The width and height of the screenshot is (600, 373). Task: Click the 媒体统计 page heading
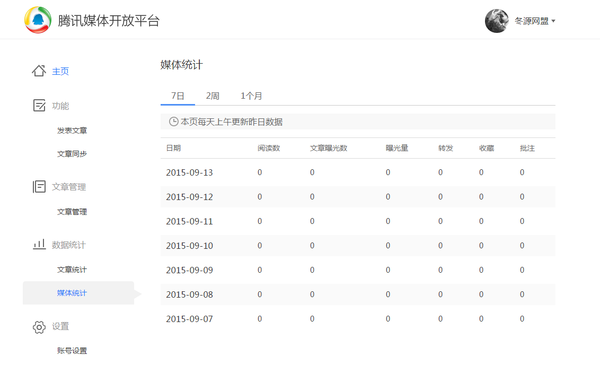click(181, 65)
